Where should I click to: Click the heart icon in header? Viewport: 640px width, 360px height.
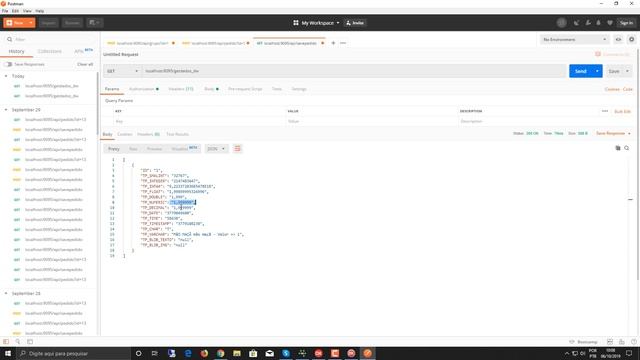[610, 23]
